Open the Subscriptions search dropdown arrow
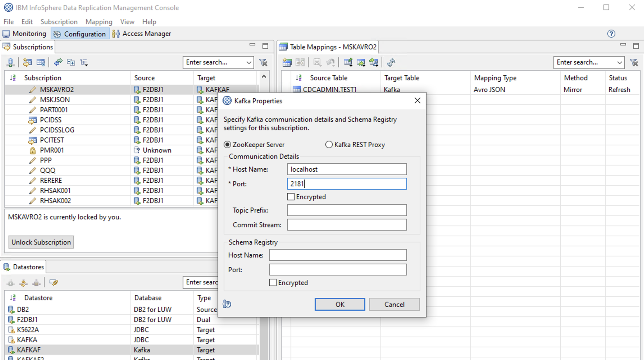 [249, 63]
